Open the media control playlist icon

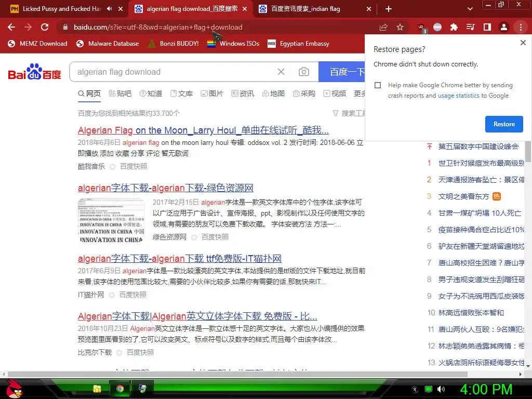pyautogui.click(x=470, y=27)
